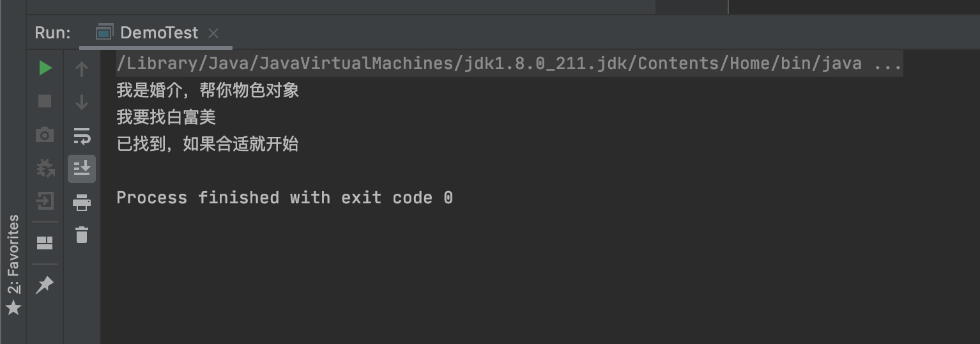The image size is (980, 344).
Task: Restore layout with the panel layout icon
Action: [x=45, y=242]
